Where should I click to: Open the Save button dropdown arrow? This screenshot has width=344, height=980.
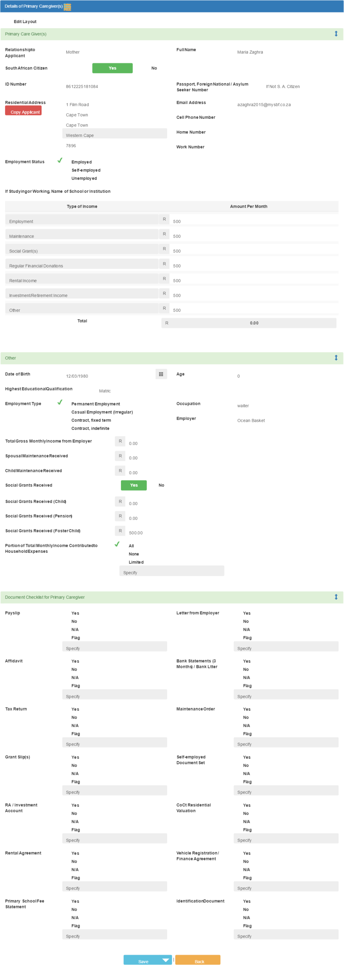point(166,960)
